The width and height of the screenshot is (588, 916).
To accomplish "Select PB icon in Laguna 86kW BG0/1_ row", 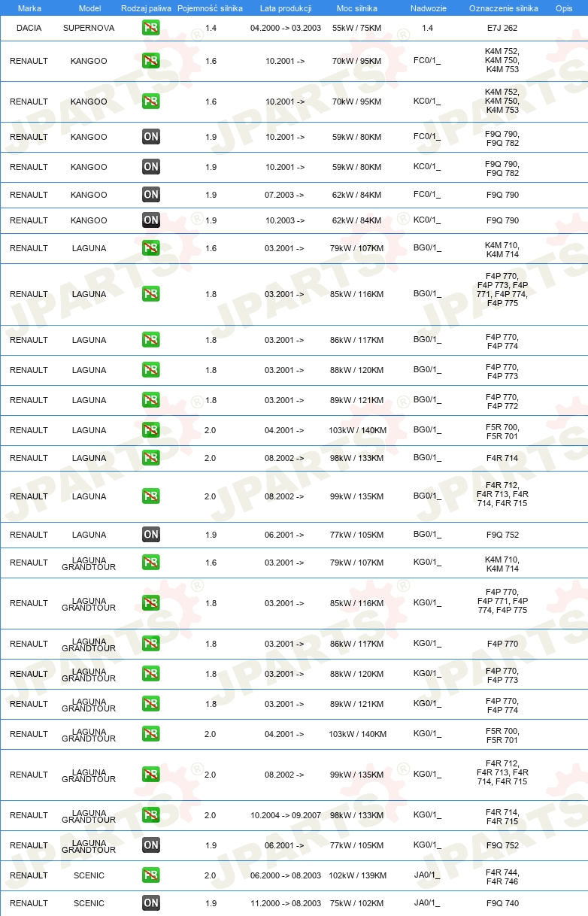I will [151, 340].
